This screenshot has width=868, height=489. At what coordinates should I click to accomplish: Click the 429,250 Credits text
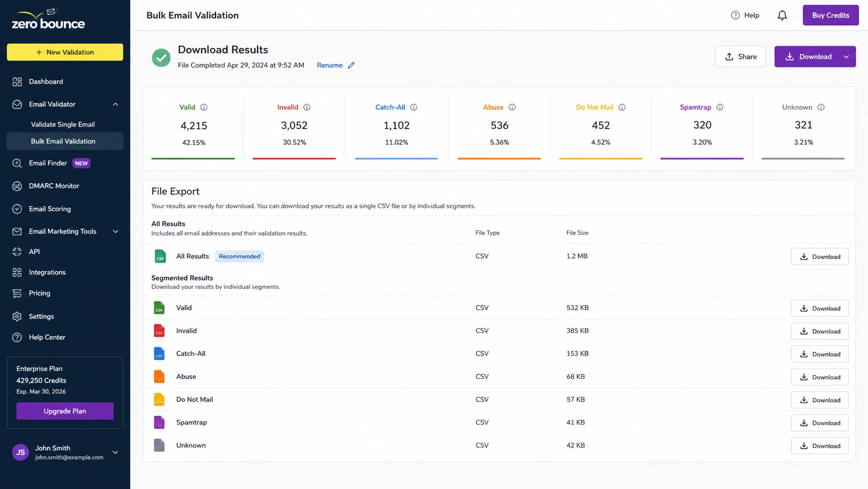click(x=42, y=380)
